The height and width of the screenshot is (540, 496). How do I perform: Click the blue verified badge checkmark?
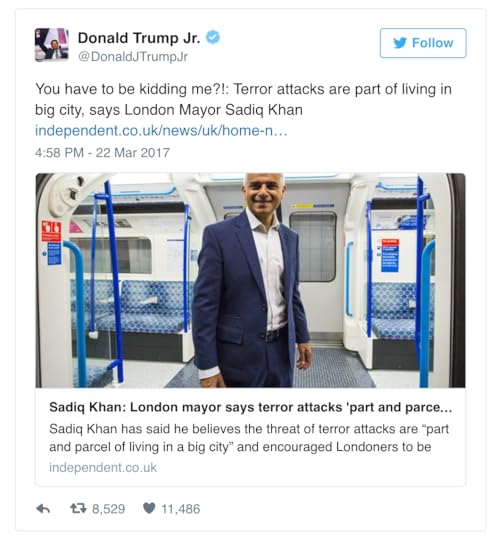pos(213,37)
